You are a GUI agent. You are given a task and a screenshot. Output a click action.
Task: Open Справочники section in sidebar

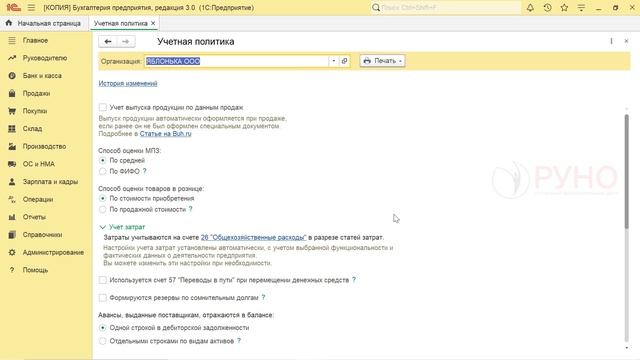click(42, 235)
